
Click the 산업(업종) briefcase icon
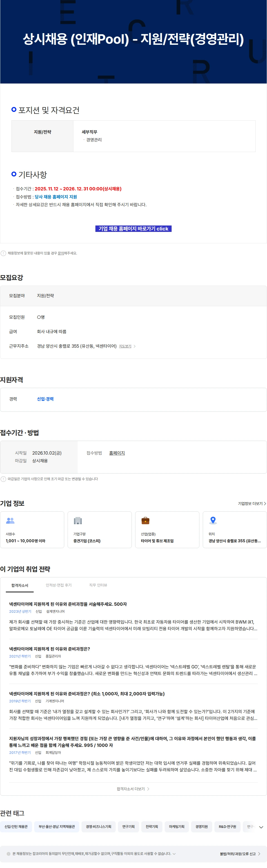tap(145, 521)
